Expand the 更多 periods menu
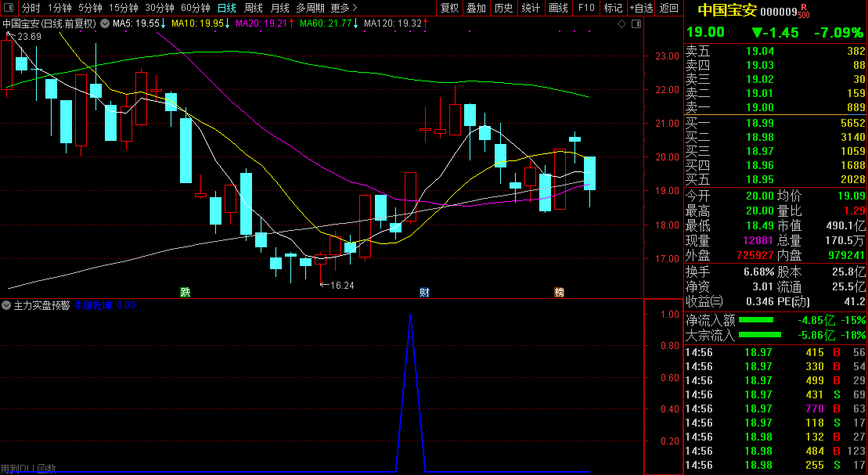This screenshot has width=868, height=475. [344, 8]
